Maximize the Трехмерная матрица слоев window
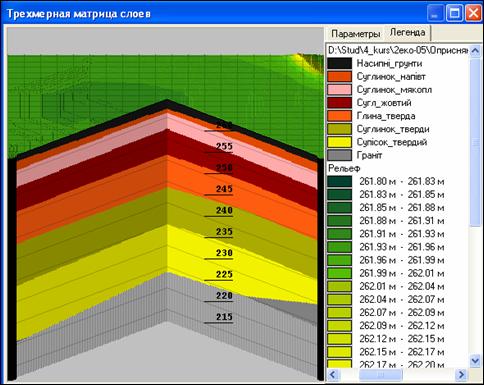Viewport: 484px width, 385px height. (x=454, y=14)
